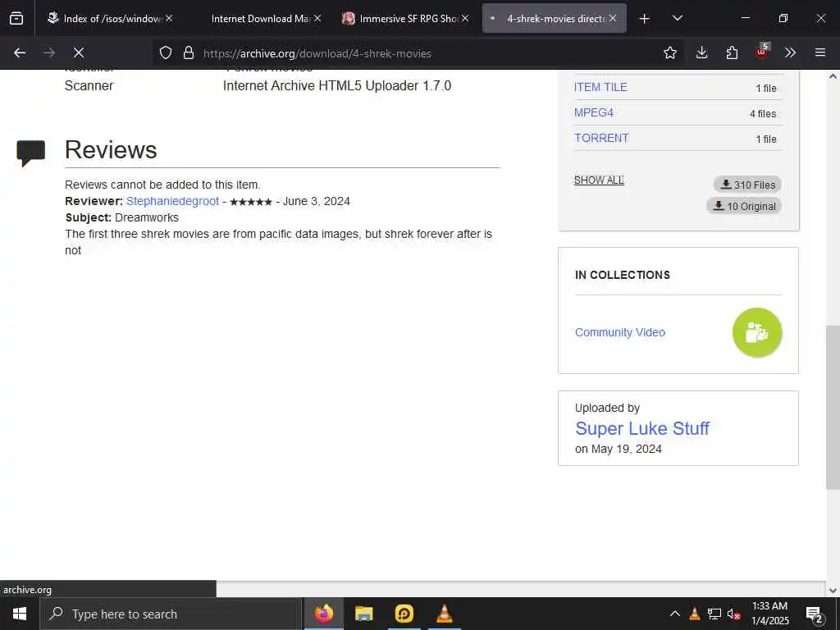The height and width of the screenshot is (630, 840).
Task: Open uBlock Origin extension icon
Action: tap(762, 52)
